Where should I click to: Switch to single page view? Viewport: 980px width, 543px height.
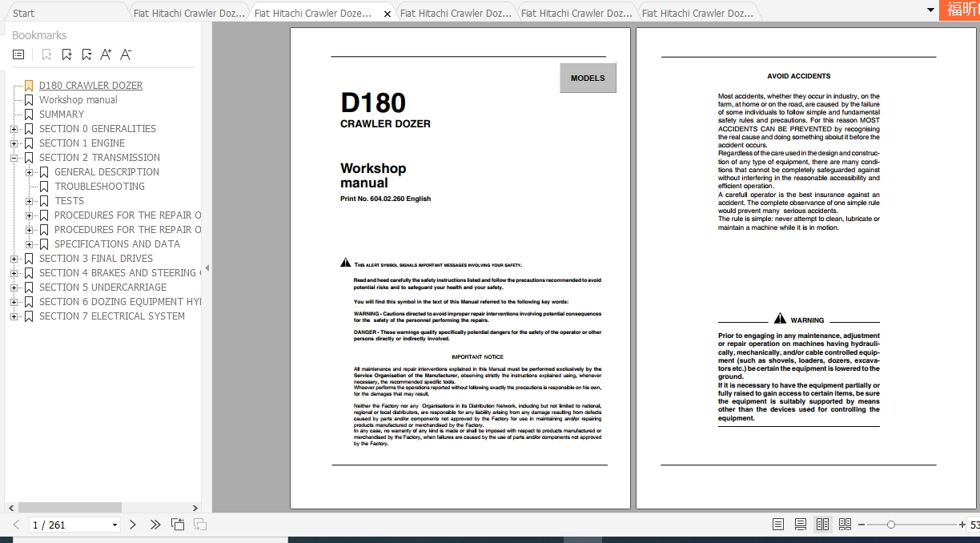point(777,524)
